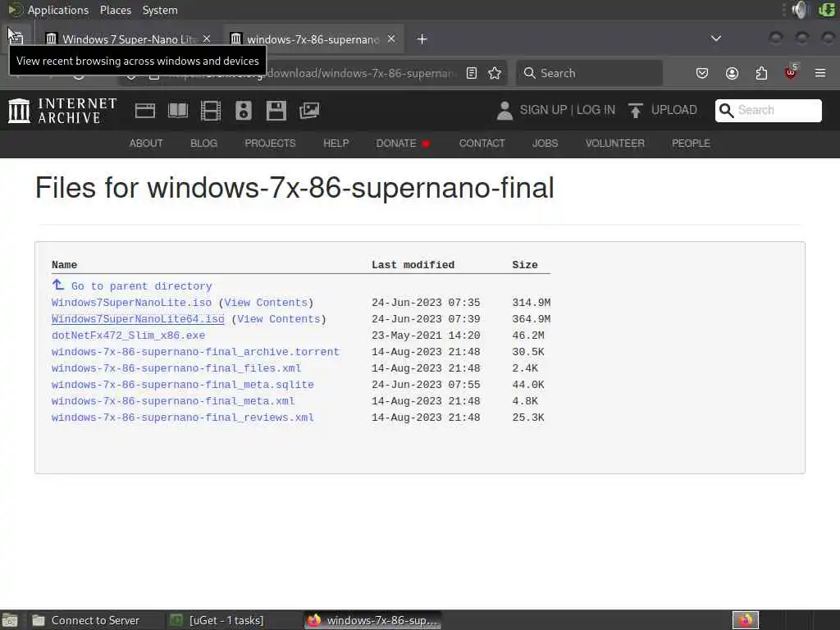Open the System menu

[160, 10]
